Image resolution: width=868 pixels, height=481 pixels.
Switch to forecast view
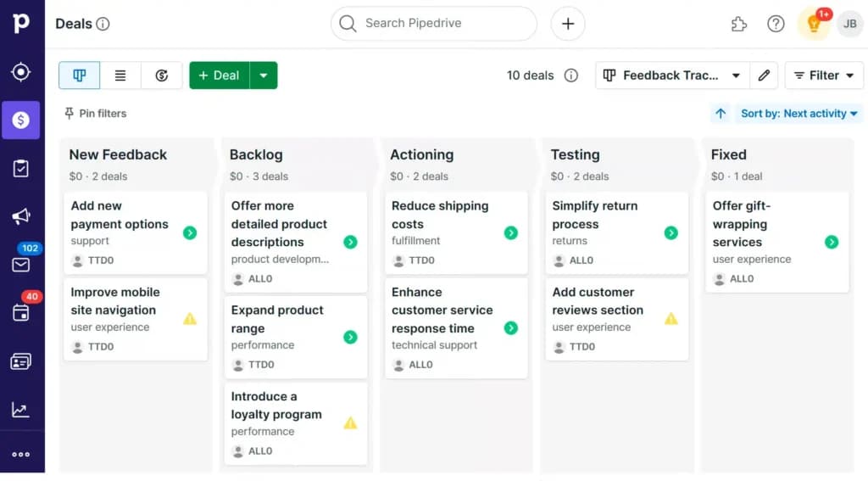click(x=162, y=76)
